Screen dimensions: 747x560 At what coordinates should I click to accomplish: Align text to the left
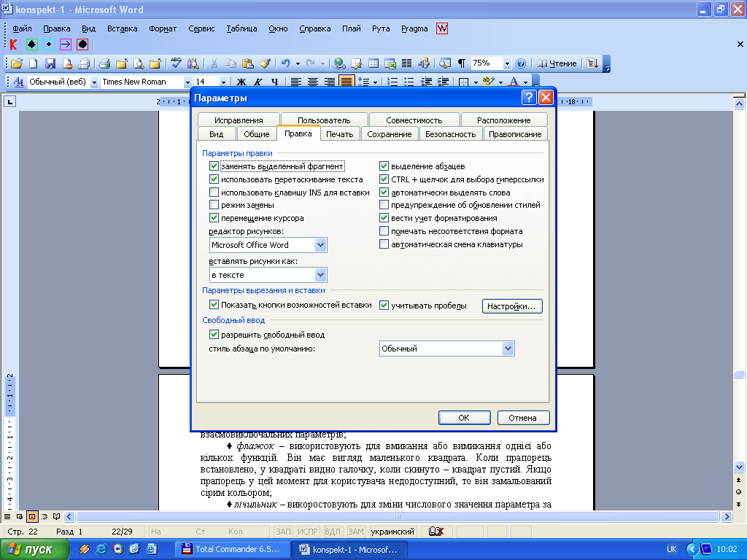coord(296,82)
